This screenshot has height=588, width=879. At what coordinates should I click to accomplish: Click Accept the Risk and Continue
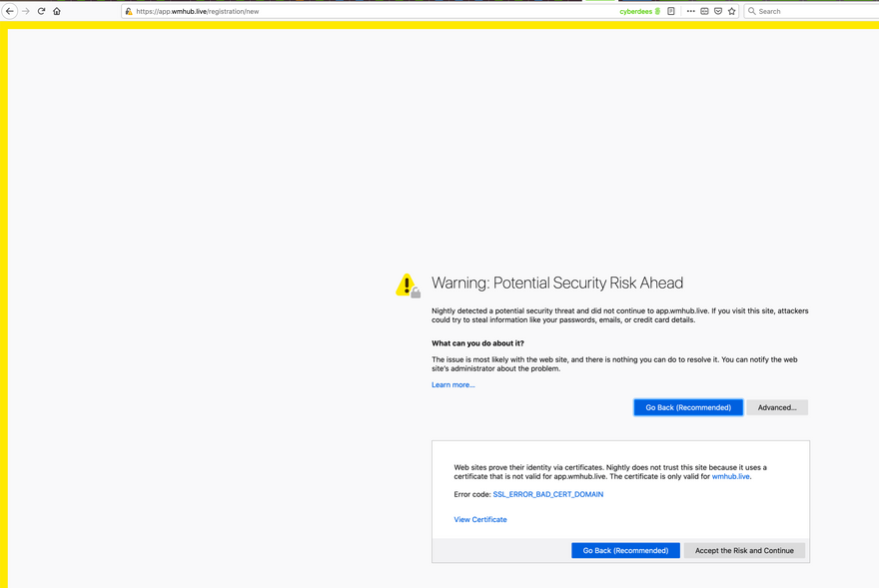(744, 550)
